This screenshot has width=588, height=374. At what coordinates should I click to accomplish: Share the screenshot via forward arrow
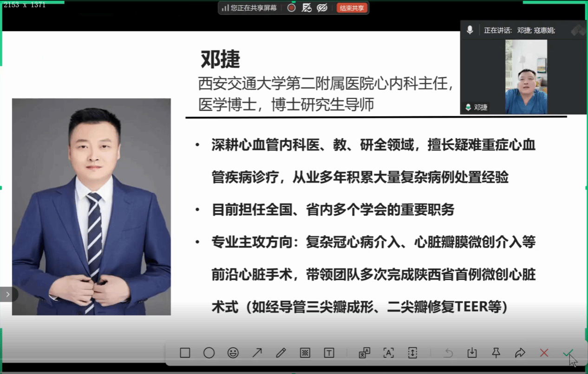pos(520,353)
